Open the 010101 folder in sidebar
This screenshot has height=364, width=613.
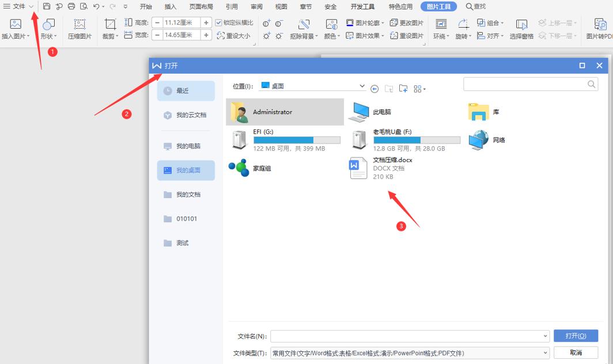[186, 218]
